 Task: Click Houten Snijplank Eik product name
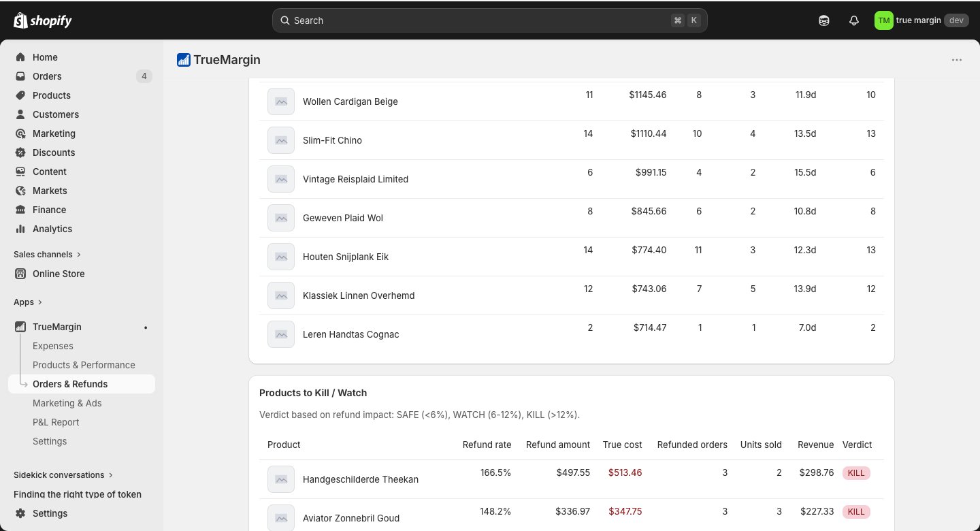tap(346, 257)
